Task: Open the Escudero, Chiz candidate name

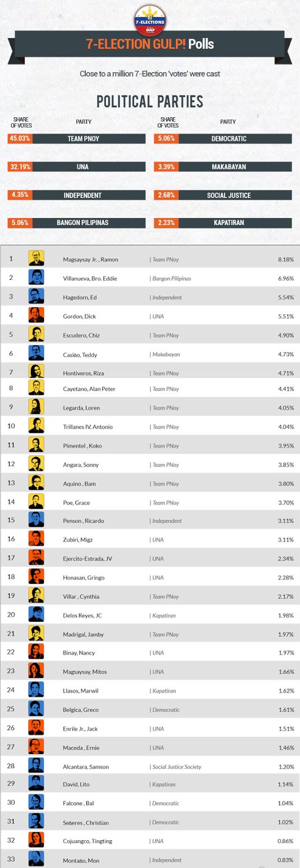Action: tap(81, 335)
